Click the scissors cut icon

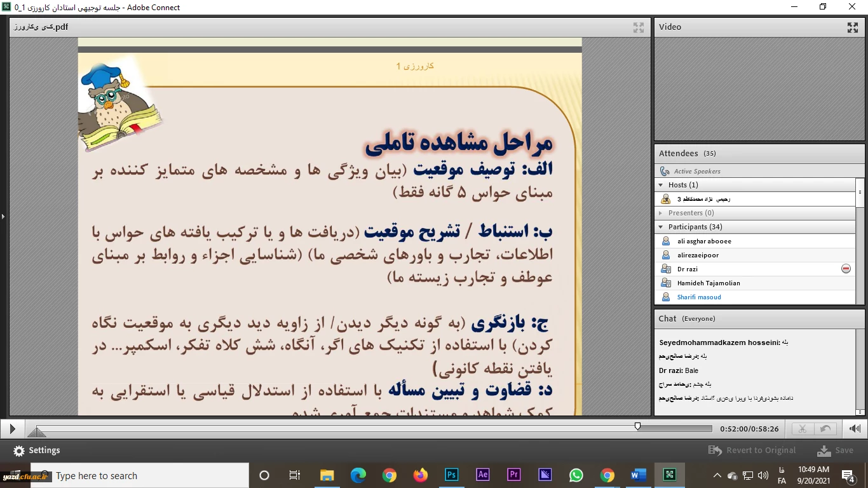point(802,429)
